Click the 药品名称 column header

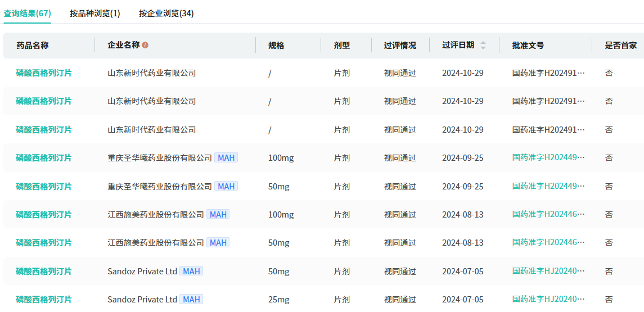[x=33, y=46]
